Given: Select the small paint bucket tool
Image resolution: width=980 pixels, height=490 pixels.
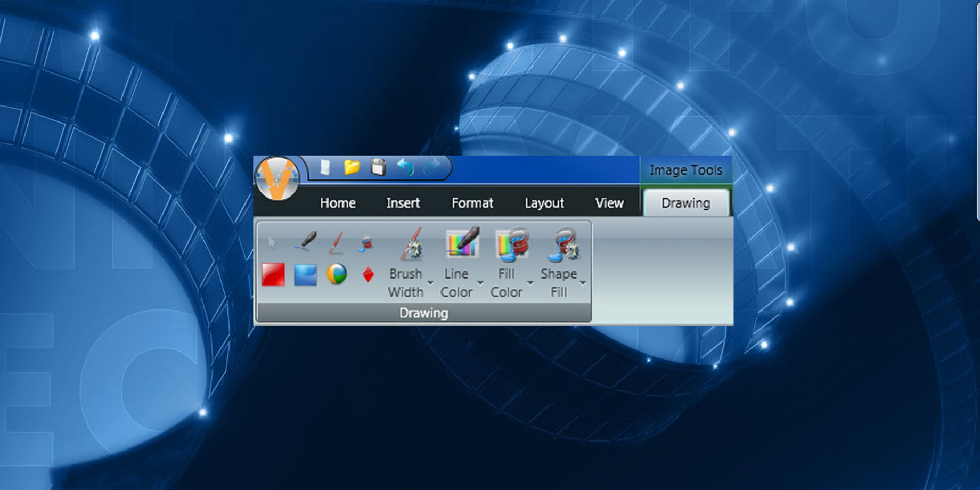Looking at the screenshot, I should [366, 244].
